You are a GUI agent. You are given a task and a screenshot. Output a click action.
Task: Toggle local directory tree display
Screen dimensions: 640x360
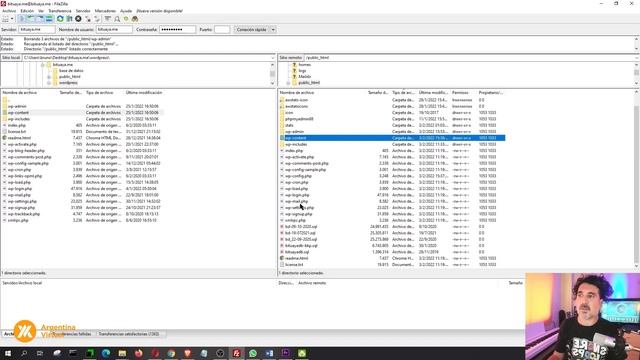tap(31, 19)
